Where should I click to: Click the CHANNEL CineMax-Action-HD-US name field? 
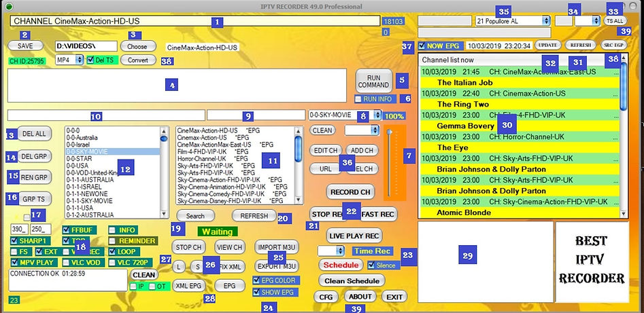[195, 21]
